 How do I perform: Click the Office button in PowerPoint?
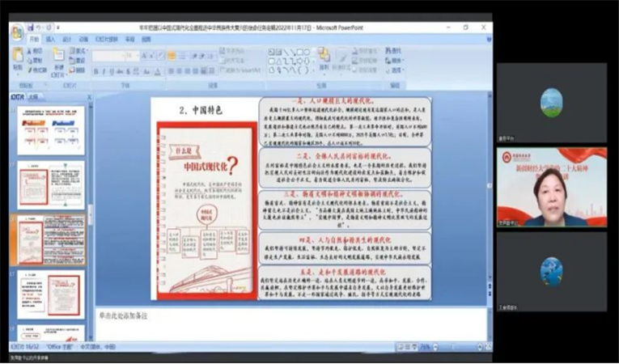coord(17,31)
